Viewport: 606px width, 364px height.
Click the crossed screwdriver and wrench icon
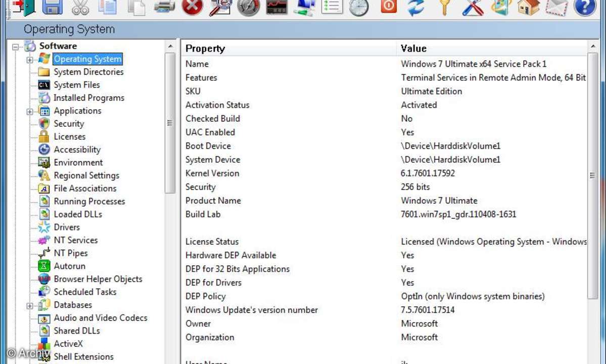(x=473, y=7)
